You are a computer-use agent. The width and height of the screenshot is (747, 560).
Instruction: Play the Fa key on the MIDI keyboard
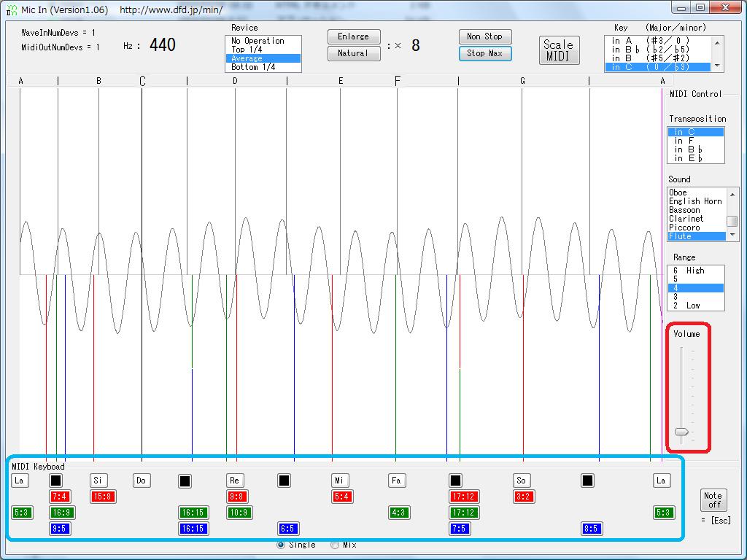(396, 481)
